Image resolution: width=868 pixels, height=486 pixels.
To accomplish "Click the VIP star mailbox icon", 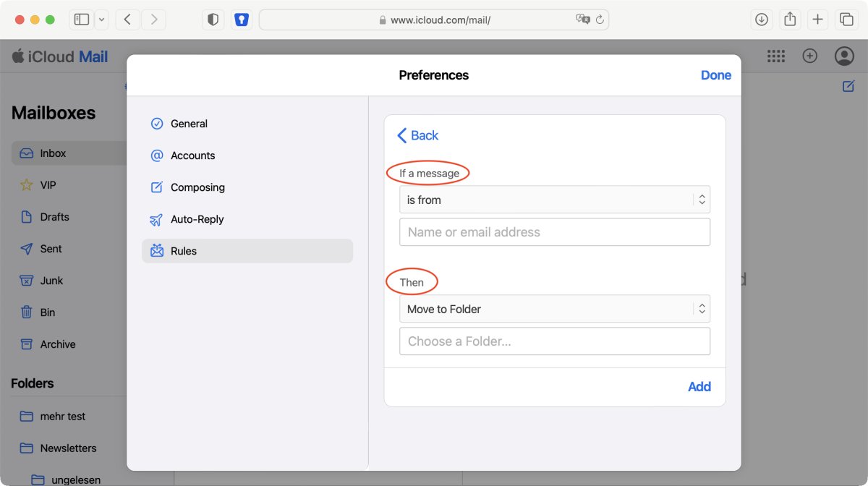I will (x=27, y=184).
